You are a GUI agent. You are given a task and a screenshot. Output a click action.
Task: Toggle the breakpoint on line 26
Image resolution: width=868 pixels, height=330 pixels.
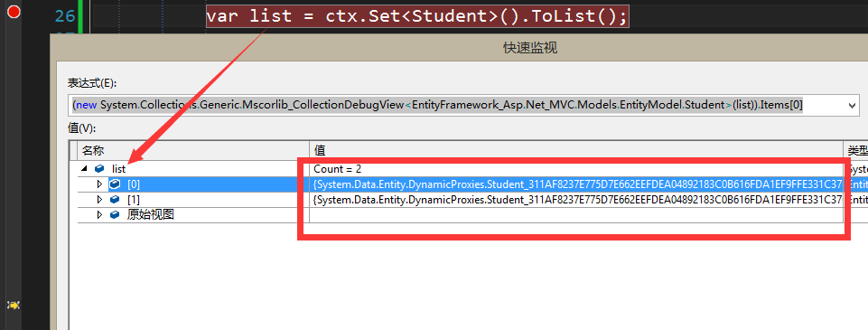pos(14,11)
